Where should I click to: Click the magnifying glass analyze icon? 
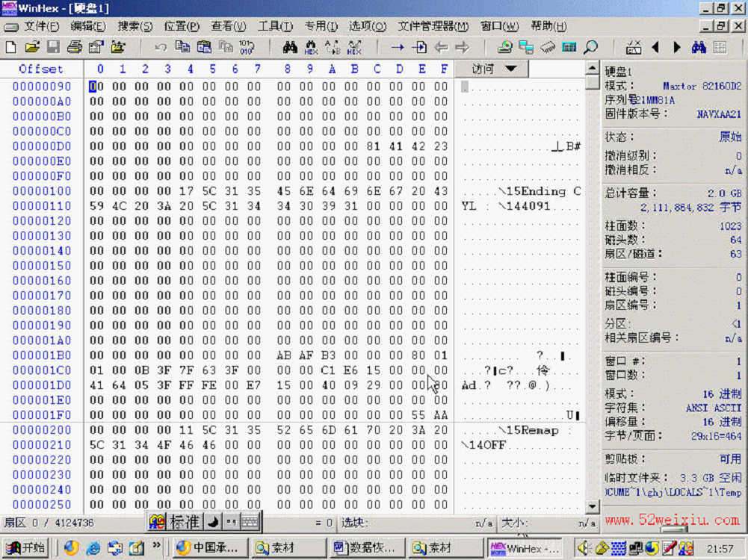coord(591,47)
